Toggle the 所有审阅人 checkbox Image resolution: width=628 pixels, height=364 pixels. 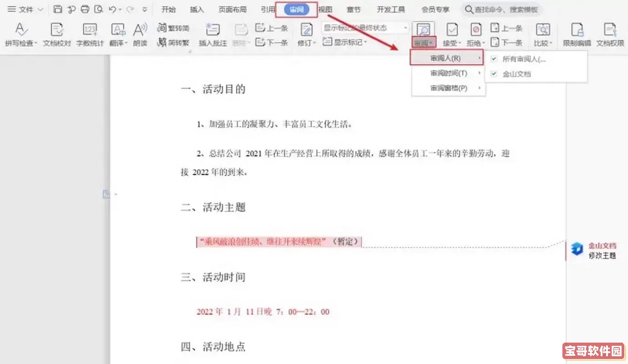point(494,59)
